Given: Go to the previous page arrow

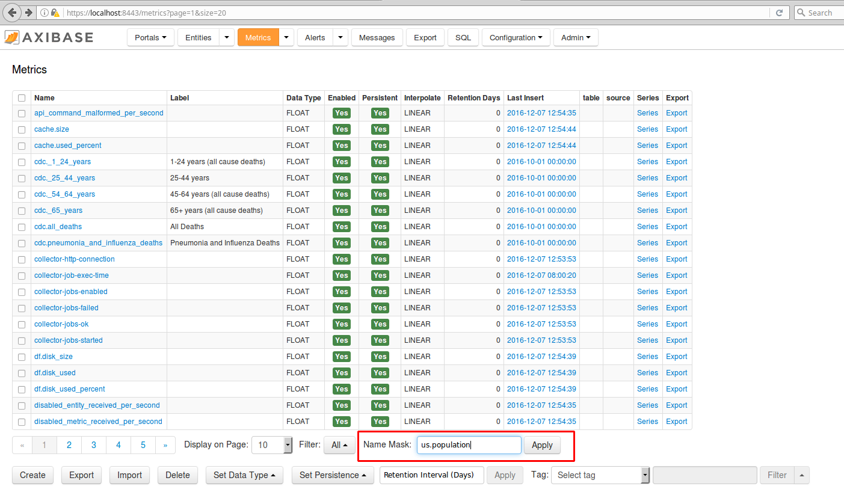Looking at the screenshot, I should 22,445.
